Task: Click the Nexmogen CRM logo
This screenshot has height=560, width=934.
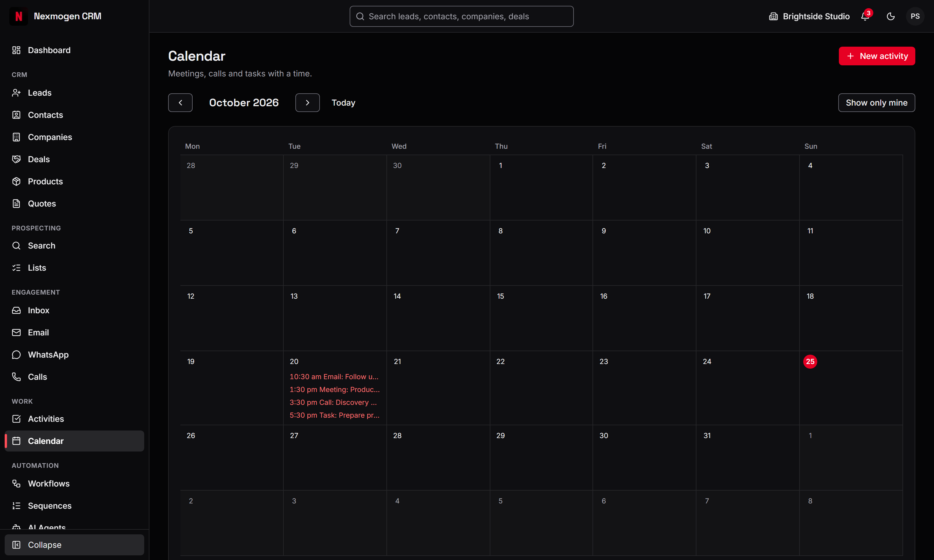Action: click(x=18, y=16)
